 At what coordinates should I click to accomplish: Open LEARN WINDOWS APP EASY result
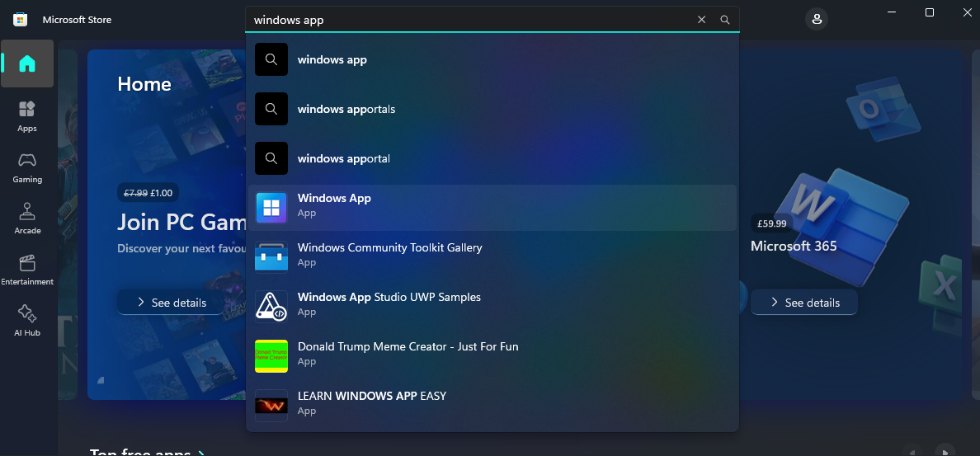tap(492, 406)
